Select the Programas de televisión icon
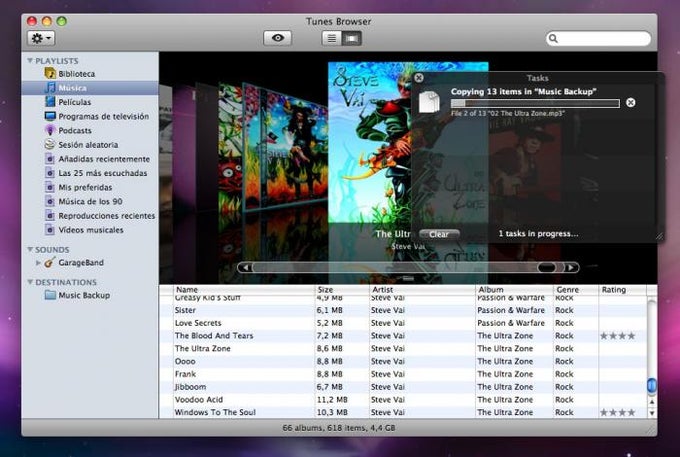This screenshot has width=680, height=457. (x=50, y=116)
